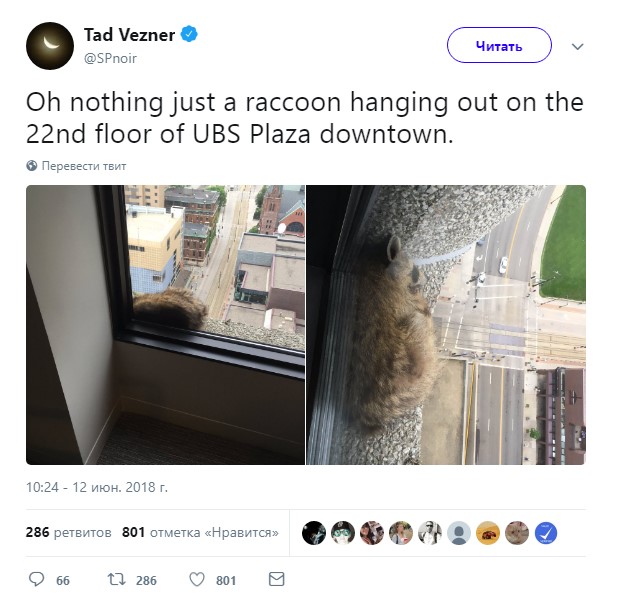Image resolution: width=620 pixels, height=614 pixels.
Task: Expand the tweet options chevron menu
Action: click(x=578, y=47)
